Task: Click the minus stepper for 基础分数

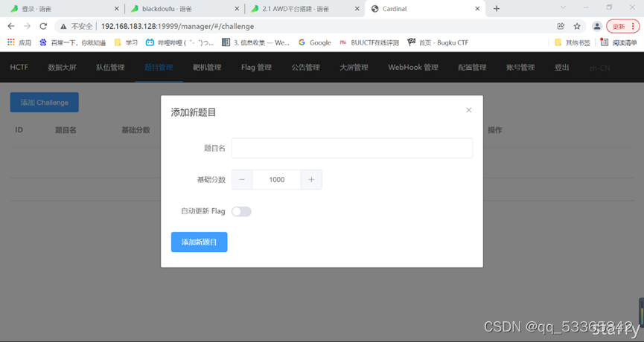Action: (x=242, y=180)
